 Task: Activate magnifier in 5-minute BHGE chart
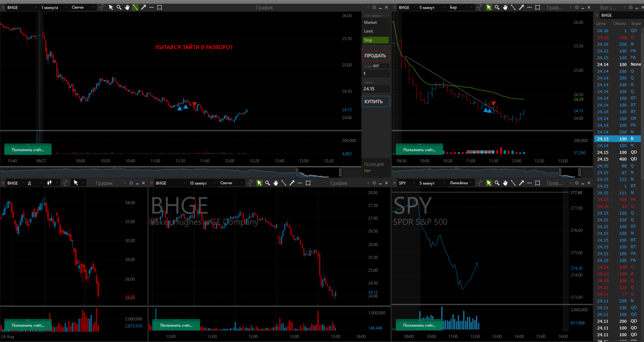point(497,7)
